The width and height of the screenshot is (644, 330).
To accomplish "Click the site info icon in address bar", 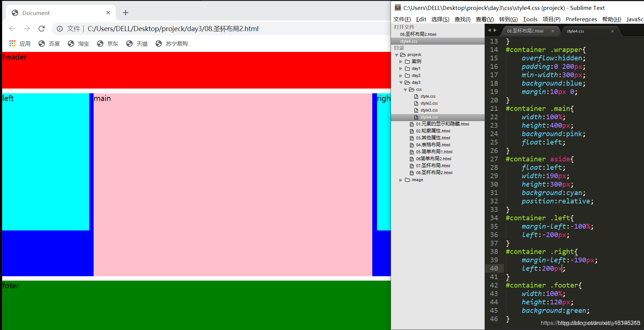I will 60,29.
